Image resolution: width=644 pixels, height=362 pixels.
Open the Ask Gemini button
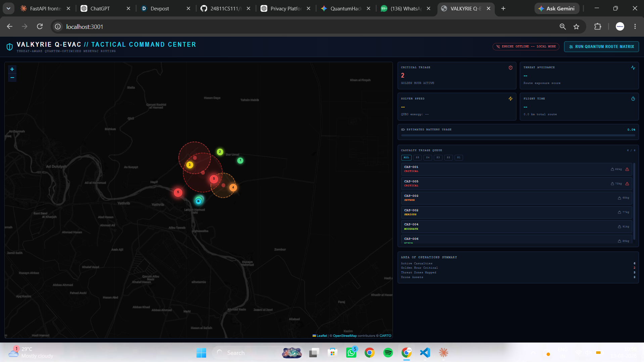coord(557,8)
